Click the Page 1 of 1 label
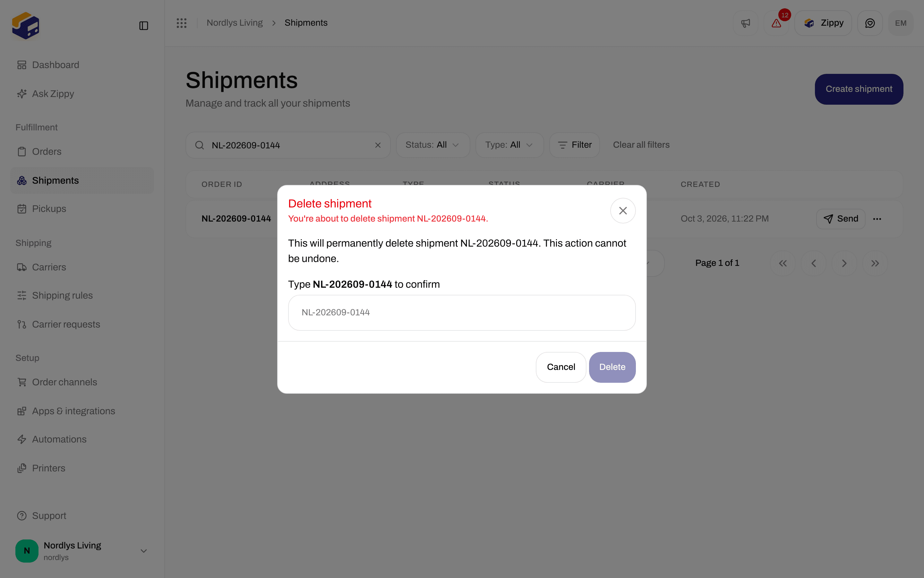The width and height of the screenshot is (924, 578). coord(717,263)
